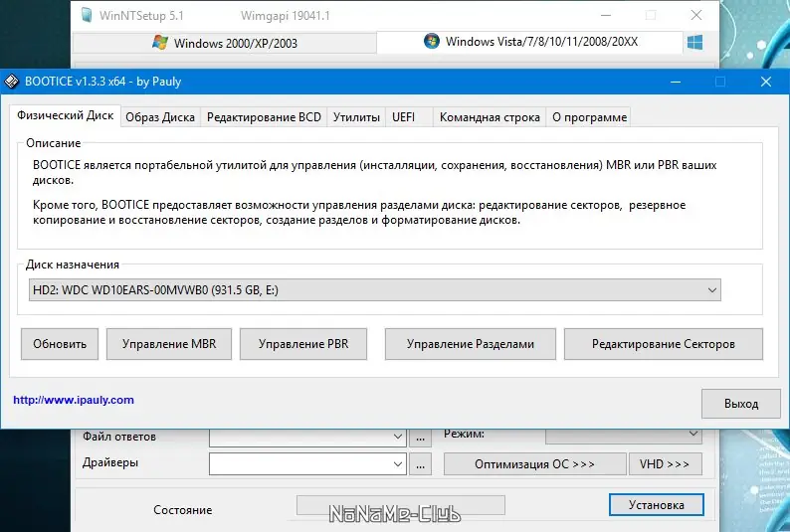The image size is (790, 532).
Task: Switch to the Физический Диск tab
Action: [x=65, y=115]
